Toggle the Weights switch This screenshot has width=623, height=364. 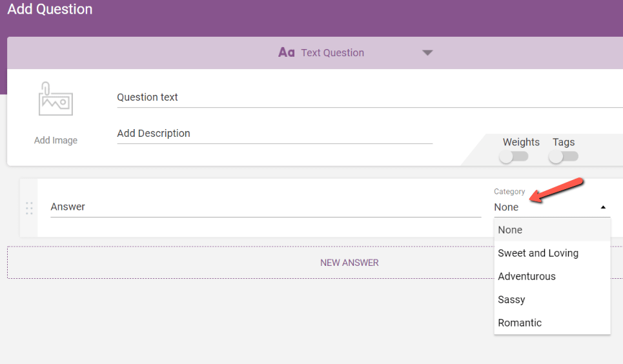tap(514, 156)
